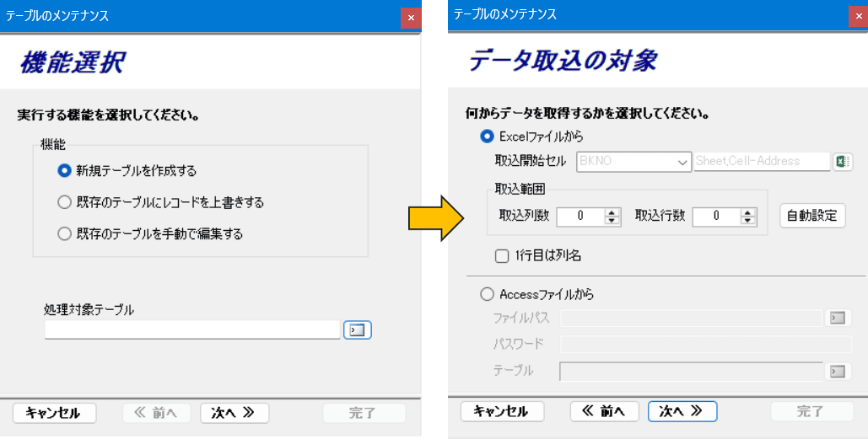The width and height of the screenshot is (868, 439).
Task: Select the Accessファイルから radio button
Action: (x=487, y=295)
